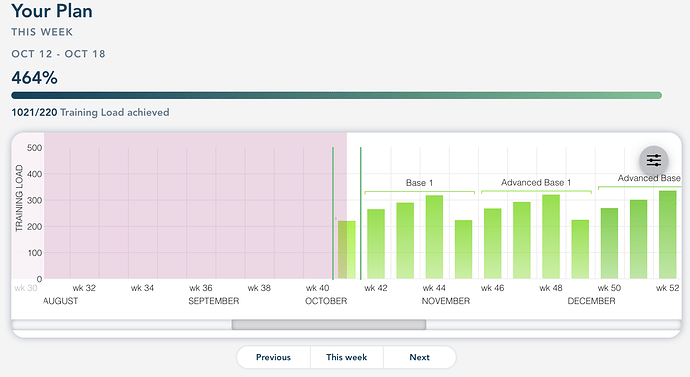Select the wk 45 recovery week bar
The width and height of the screenshot is (690, 377).
463,249
